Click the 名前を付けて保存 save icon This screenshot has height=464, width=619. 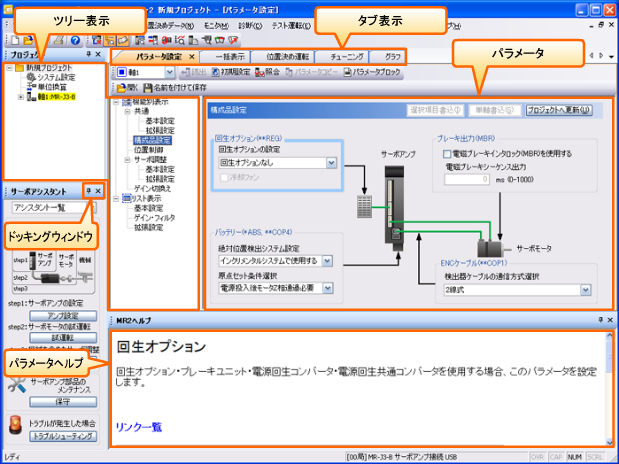(x=148, y=89)
